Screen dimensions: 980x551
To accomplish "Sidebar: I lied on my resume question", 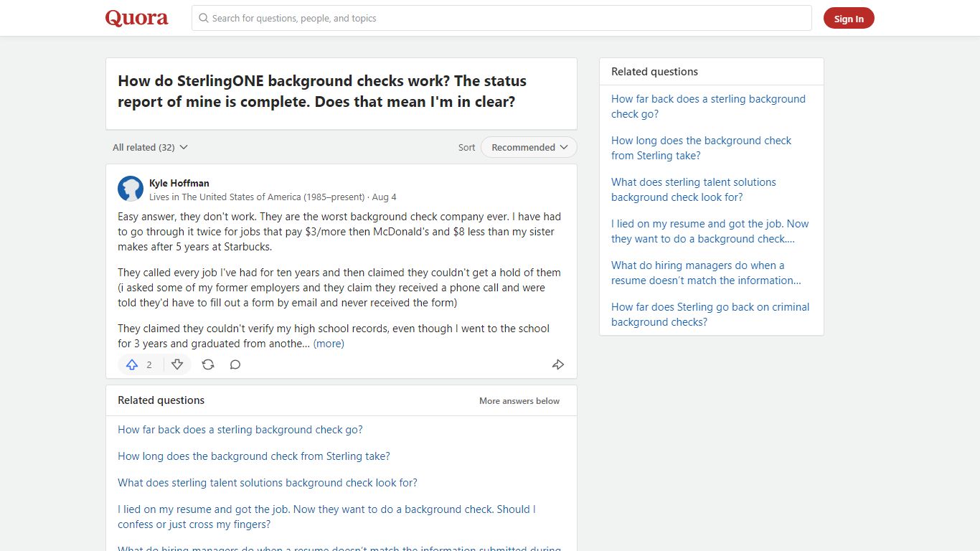I will click(710, 231).
